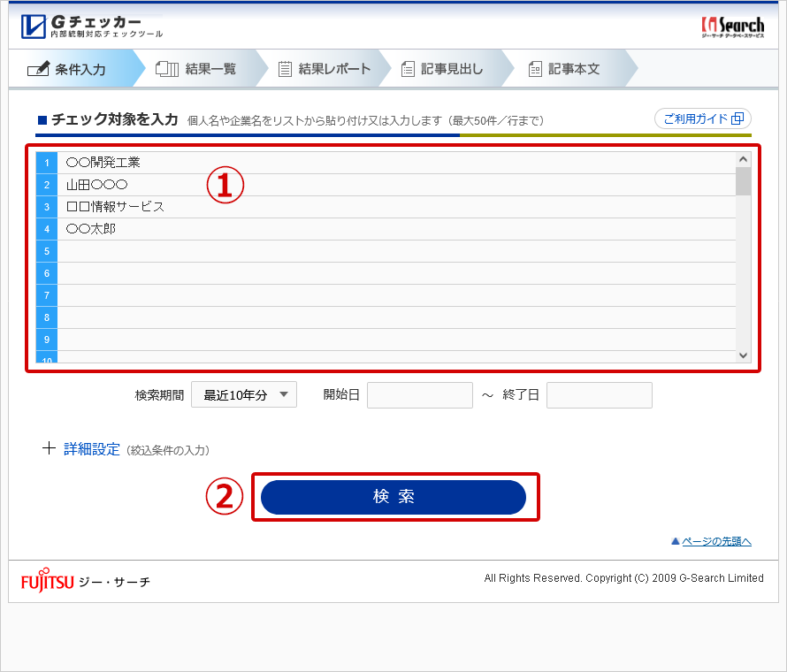
Task: Click the 結果レポート step document icon
Action: (285, 69)
